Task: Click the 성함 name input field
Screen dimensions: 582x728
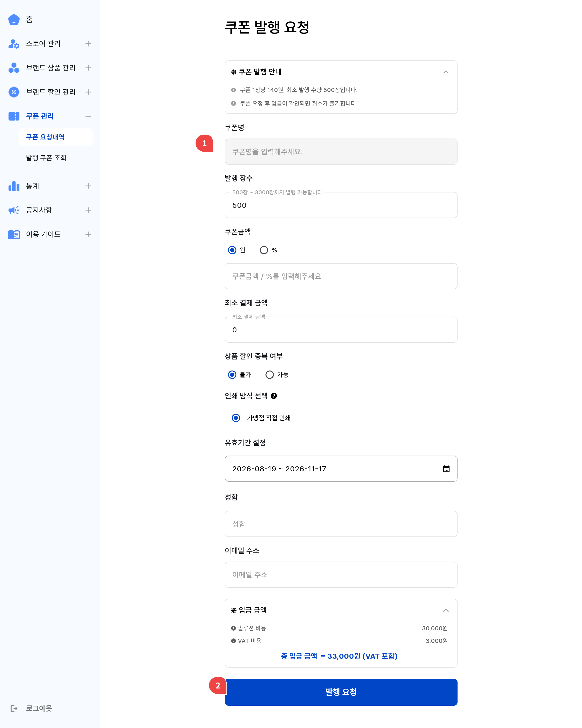Action: [x=341, y=524]
